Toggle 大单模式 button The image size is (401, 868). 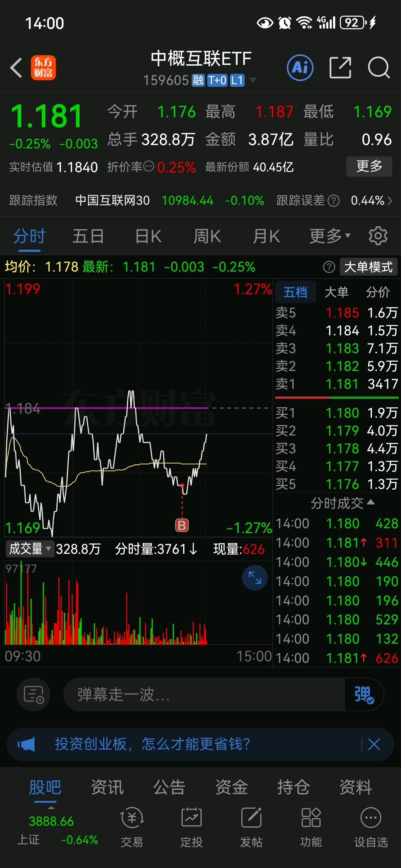tap(368, 267)
